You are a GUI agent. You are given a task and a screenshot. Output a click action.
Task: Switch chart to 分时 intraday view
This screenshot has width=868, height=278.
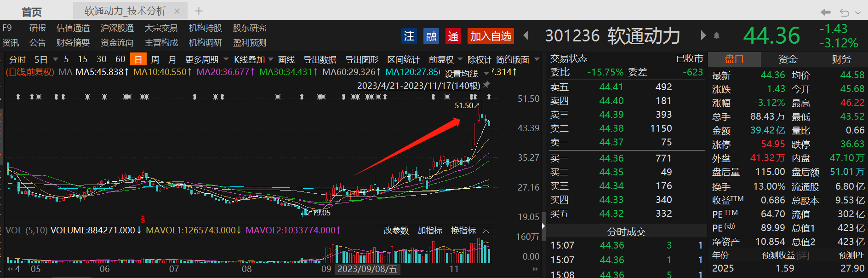click(17, 59)
